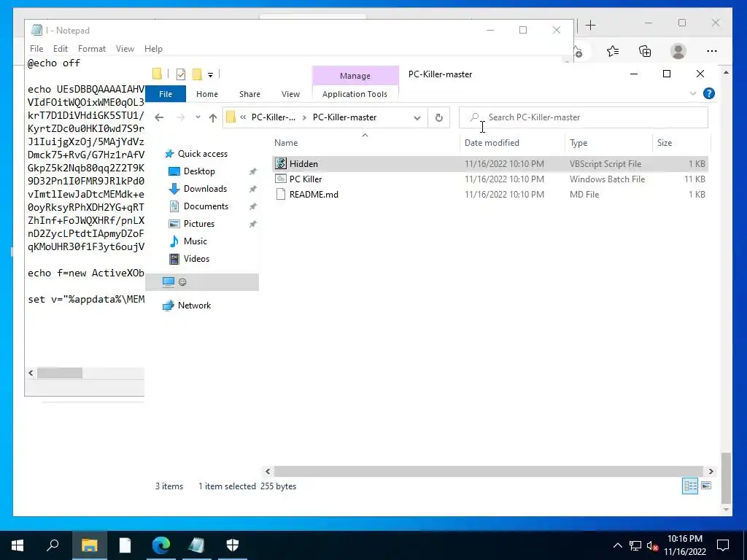Sort files by Type column
Viewport: 747px width, 560px height.
pos(609,142)
